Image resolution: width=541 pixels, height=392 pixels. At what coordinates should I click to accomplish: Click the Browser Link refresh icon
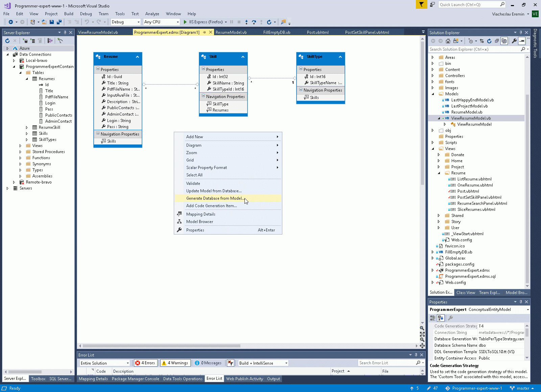[x=269, y=22]
